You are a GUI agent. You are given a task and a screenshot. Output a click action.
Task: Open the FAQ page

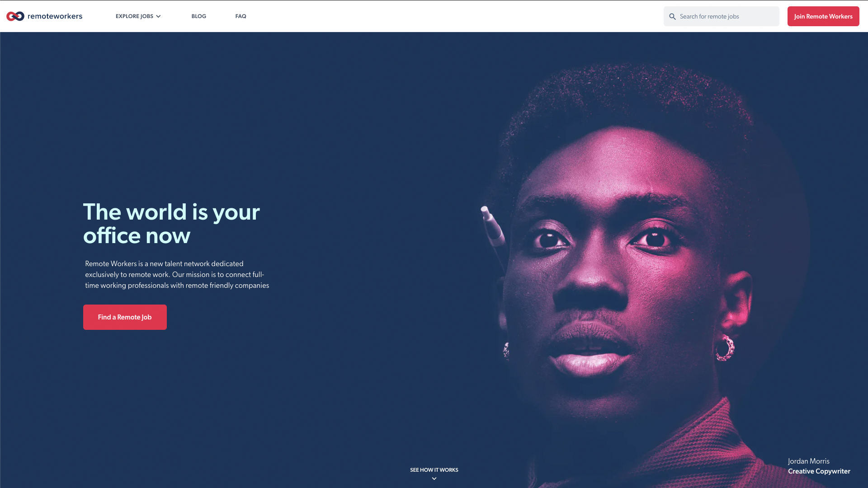(x=241, y=16)
